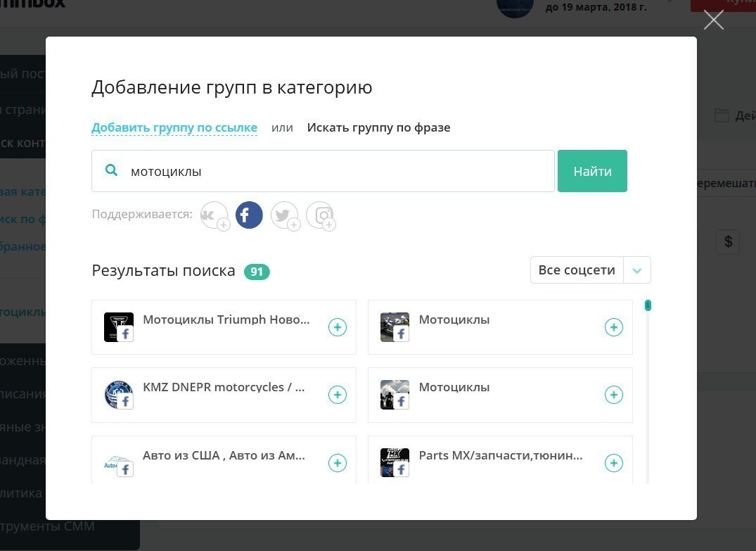This screenshot has width=756, height=551.
Task: Click the search magnifier icon
Action: point(111,170)
